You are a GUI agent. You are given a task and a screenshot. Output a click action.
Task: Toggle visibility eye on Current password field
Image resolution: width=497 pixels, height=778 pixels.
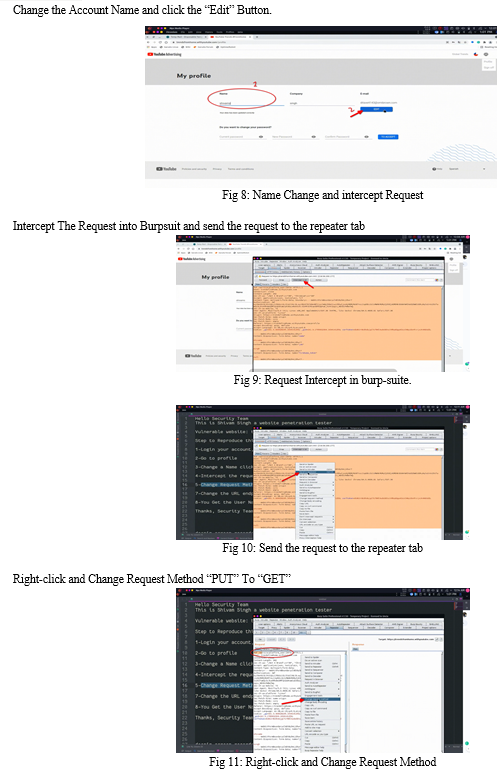(260, 137)
